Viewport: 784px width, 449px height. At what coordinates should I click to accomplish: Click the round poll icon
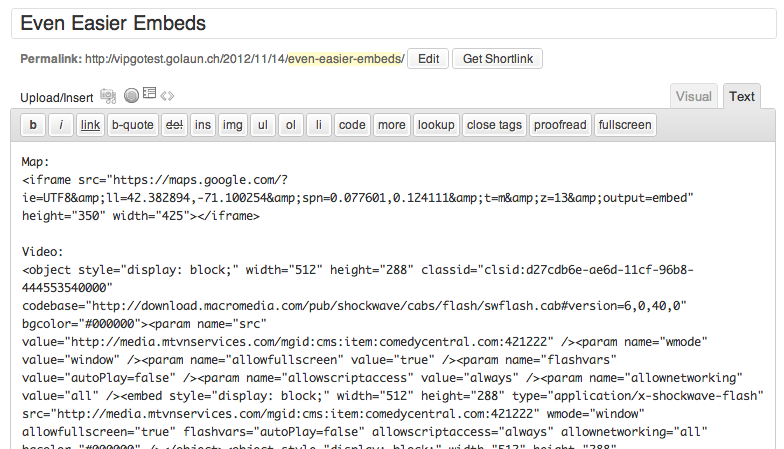coord(131,95)
